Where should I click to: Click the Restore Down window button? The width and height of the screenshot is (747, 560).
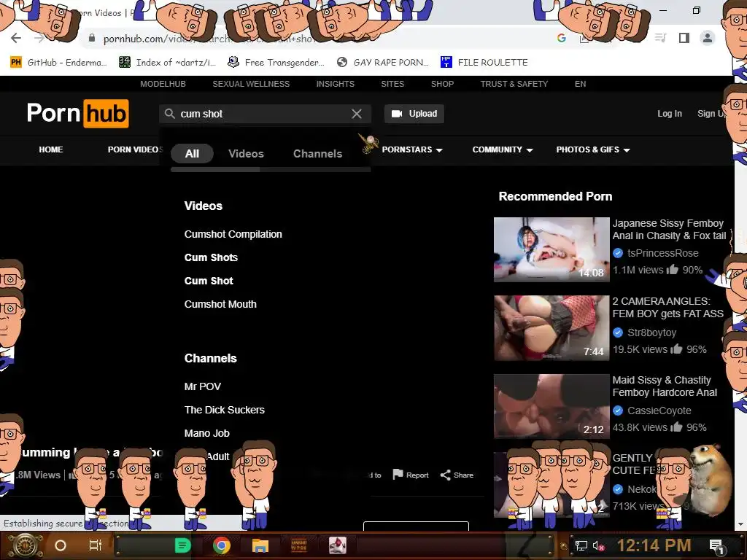coord(697,10)
